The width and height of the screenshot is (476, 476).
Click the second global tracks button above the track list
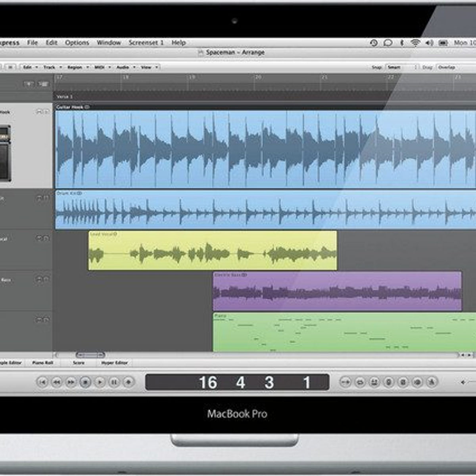pos(44,84)
